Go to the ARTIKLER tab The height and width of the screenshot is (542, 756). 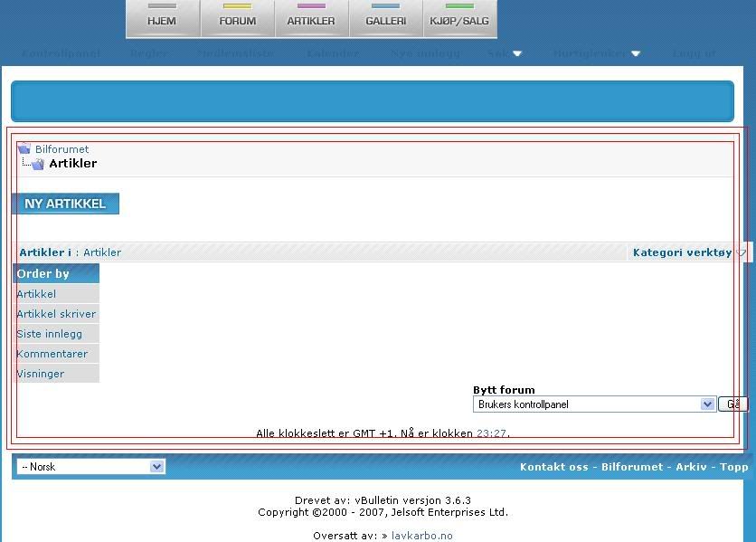(311, 19)
